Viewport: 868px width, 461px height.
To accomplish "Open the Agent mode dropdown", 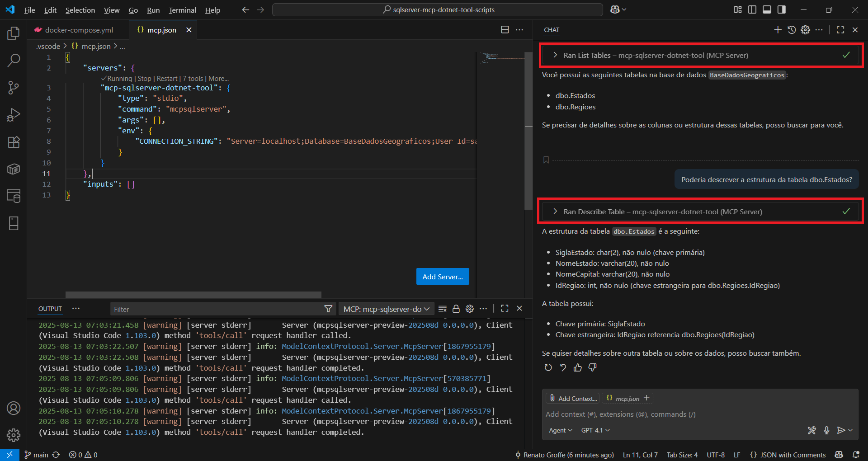I will pyautogui.click(x=561, y=430).
